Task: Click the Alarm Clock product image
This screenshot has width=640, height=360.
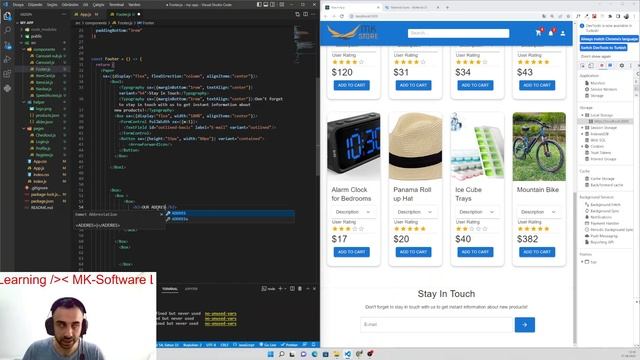Action: point(354,147)
